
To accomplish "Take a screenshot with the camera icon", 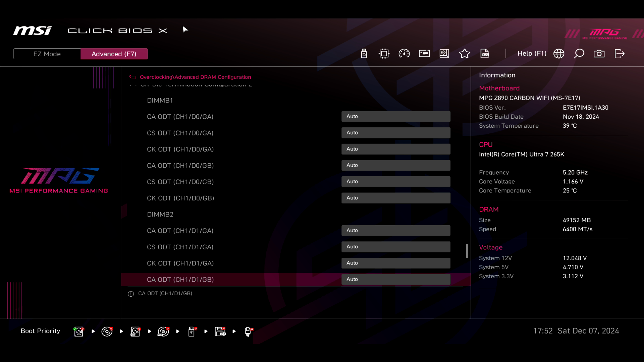I will (599, 54).
